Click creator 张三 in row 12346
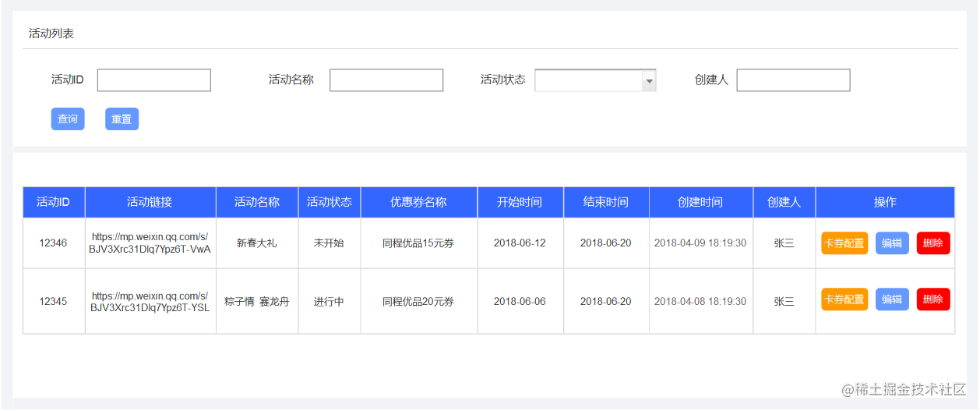980x411 pixels. point(784,243)
